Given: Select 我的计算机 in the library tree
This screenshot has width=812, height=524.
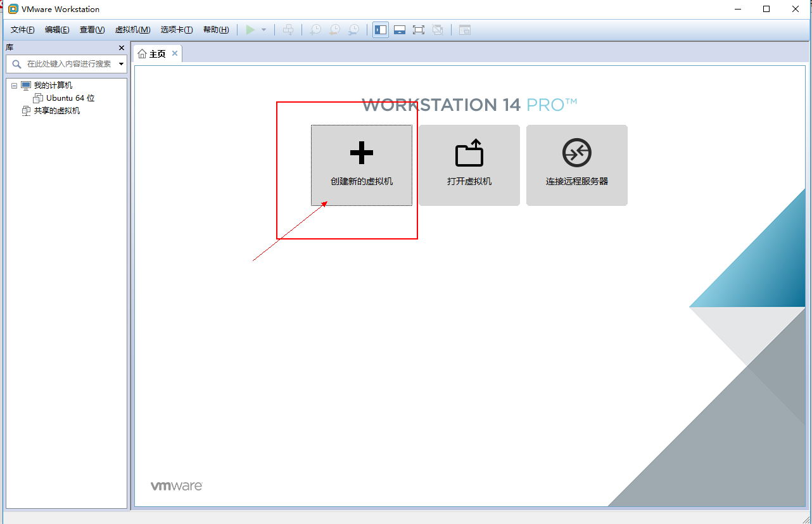Looking at the screenshot, I should point(53,86).
